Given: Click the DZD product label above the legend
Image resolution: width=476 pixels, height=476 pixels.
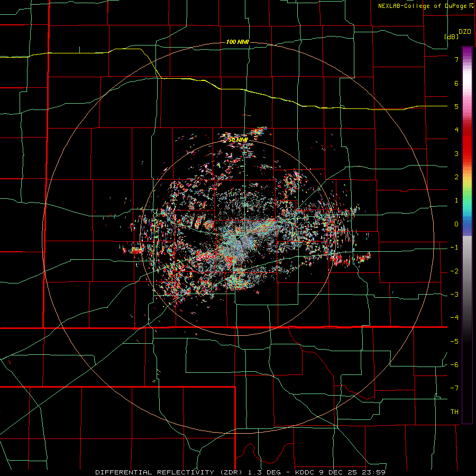Looking at the screenshot, I should [465, 32].
